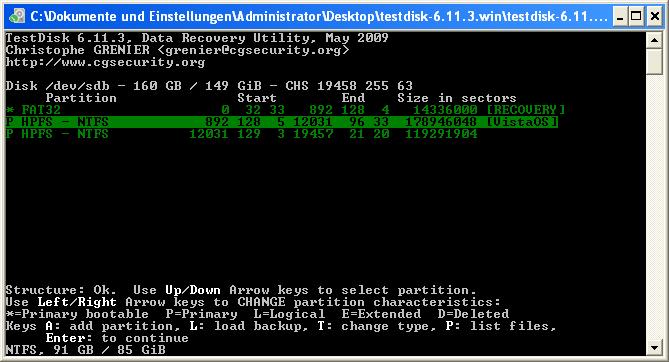This screenshot has height=362, width=669.
Task: Select the highlighted VistaOS NTFS partition row
Action: 282,122
